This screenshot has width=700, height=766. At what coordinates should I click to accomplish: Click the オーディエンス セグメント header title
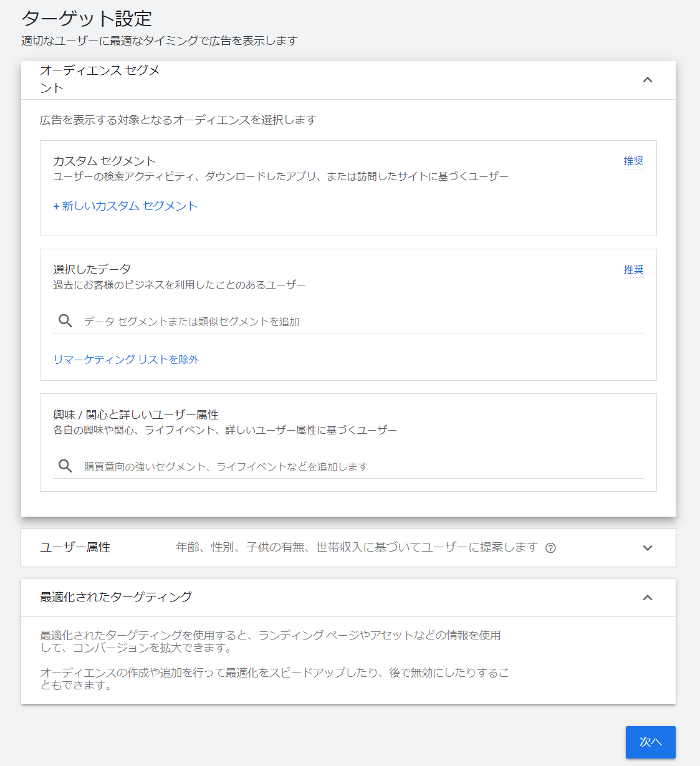click(100, 79)
